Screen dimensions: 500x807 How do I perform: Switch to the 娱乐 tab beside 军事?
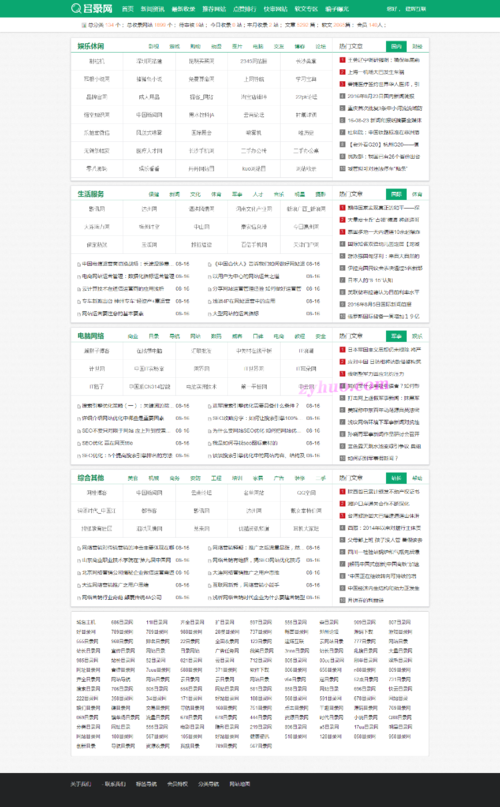[417, 336]
